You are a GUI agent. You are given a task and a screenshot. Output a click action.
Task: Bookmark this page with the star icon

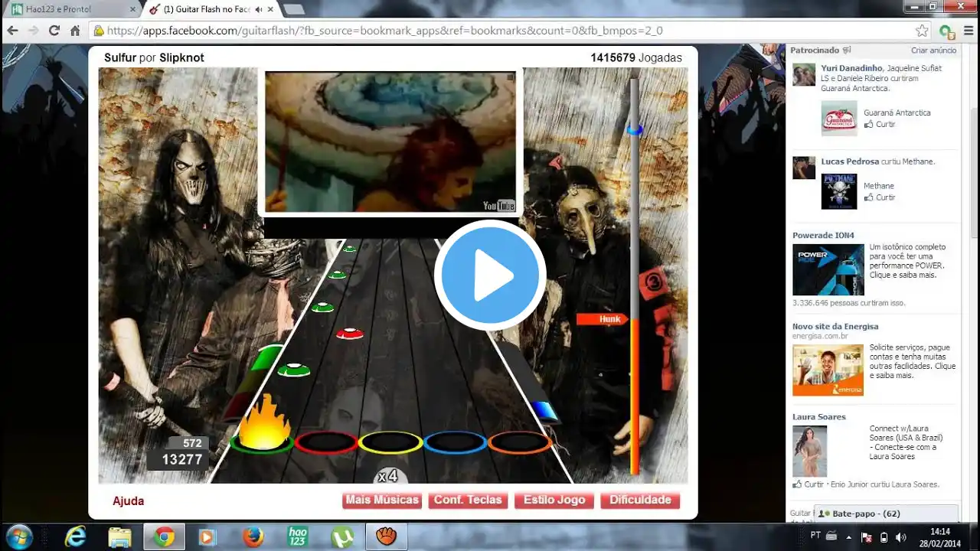click(x=923, y=31)
